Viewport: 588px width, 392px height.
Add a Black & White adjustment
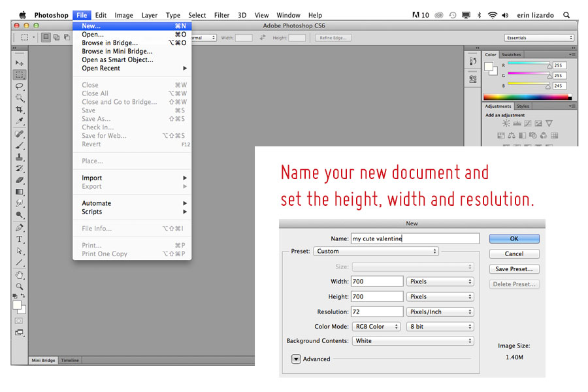coord(523,135)
